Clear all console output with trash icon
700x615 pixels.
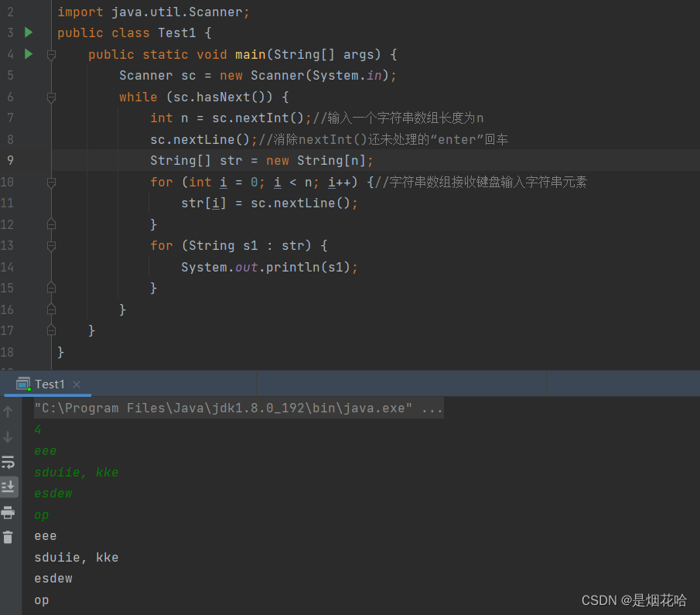point(9,535)
